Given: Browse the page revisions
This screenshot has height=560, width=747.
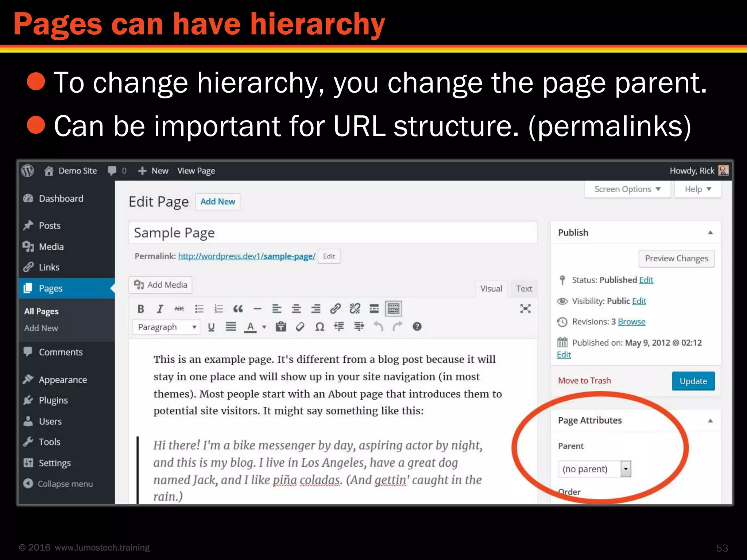Looking at the screenshot, I should click(x=631, y=322).
